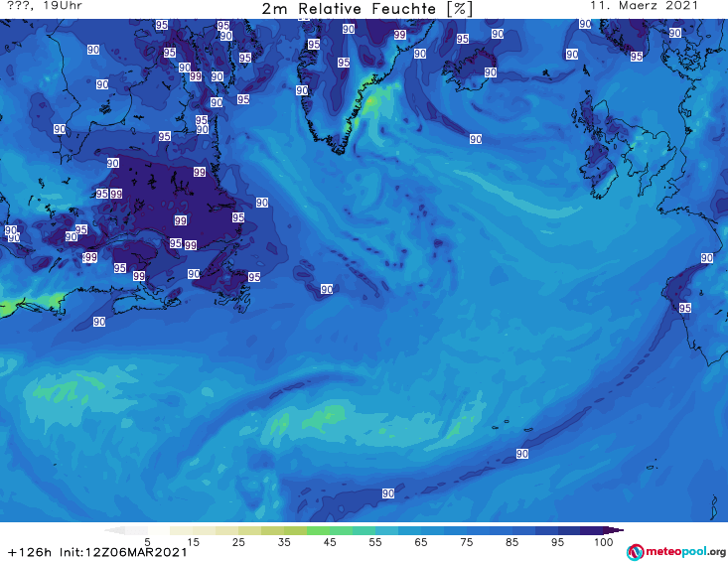Select the '2m Relative Feuchte [%]' title

[367, 9]
